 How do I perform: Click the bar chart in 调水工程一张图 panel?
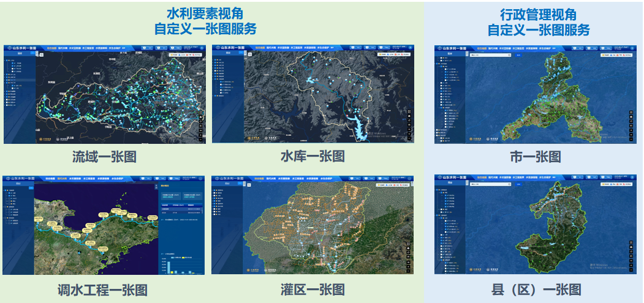pyautogui.click(x=181, y=265)
